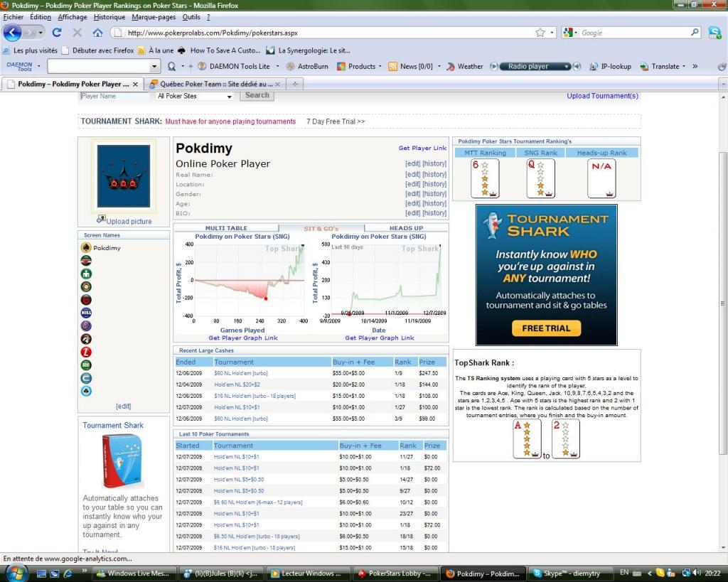Image resolution: width=728 pixels, height=582 pixels.
Task: Select the HEADS UP graph tab
Action: (x=406, y=228)
